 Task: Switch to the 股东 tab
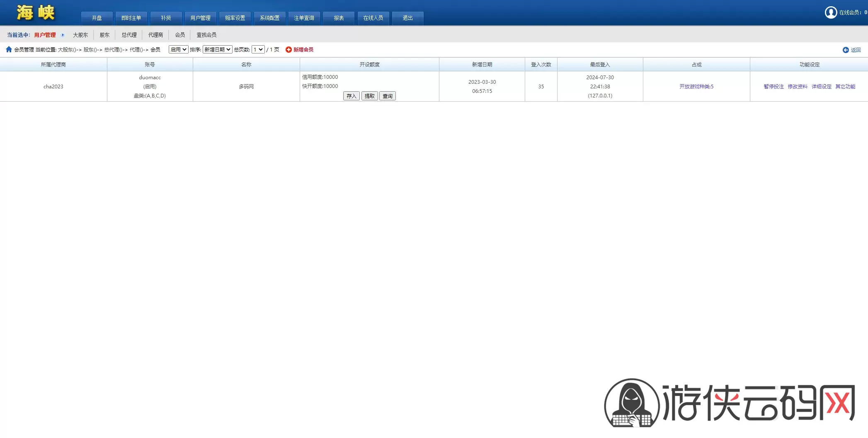[104, 35]
